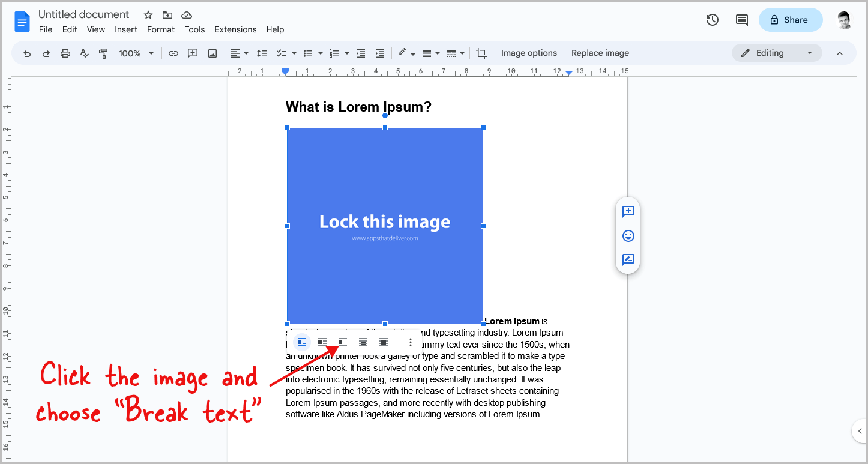The height and width of the screenshot is (464, 868).
Task: Select the Break text wrap option
Action: 342,342
